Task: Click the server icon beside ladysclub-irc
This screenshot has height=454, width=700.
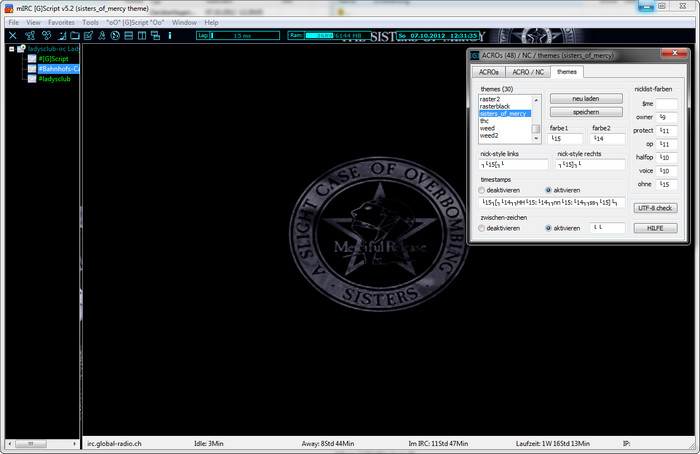Action: click(21, 49)
